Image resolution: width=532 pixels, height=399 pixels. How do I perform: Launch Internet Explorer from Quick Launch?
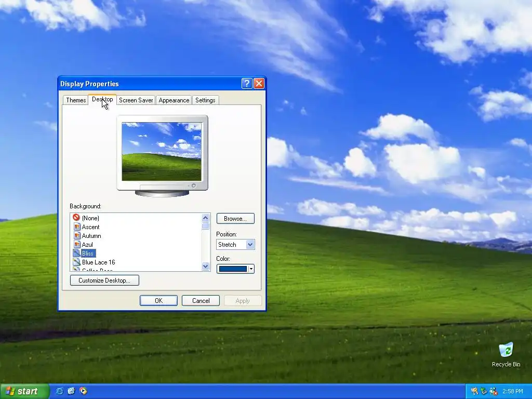click(x=59, y=391)
